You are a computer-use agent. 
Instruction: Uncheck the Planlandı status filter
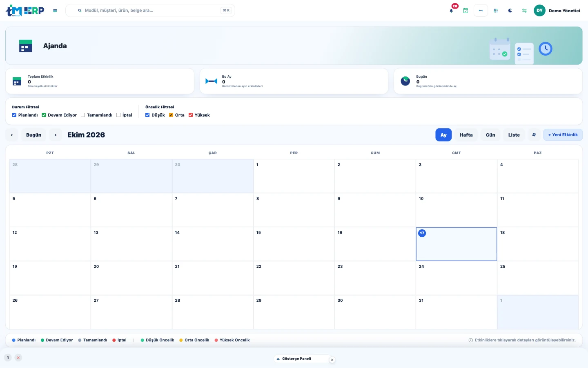[x=14, y=115]
